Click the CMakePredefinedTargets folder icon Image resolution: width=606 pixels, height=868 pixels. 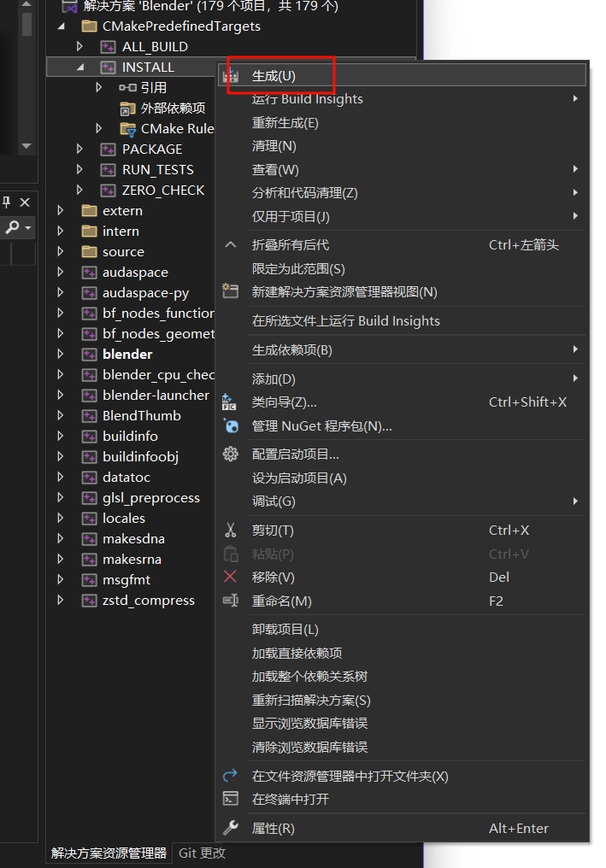click(x=89, y=26)
